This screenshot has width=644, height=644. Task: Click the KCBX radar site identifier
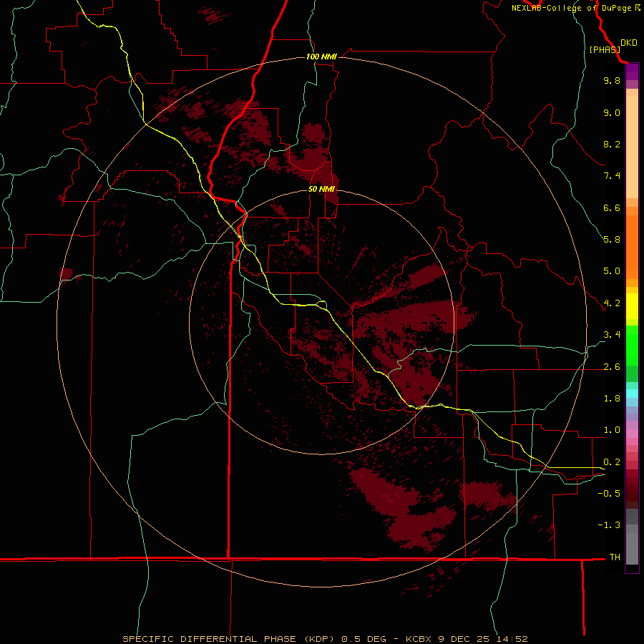coord(419,639)
